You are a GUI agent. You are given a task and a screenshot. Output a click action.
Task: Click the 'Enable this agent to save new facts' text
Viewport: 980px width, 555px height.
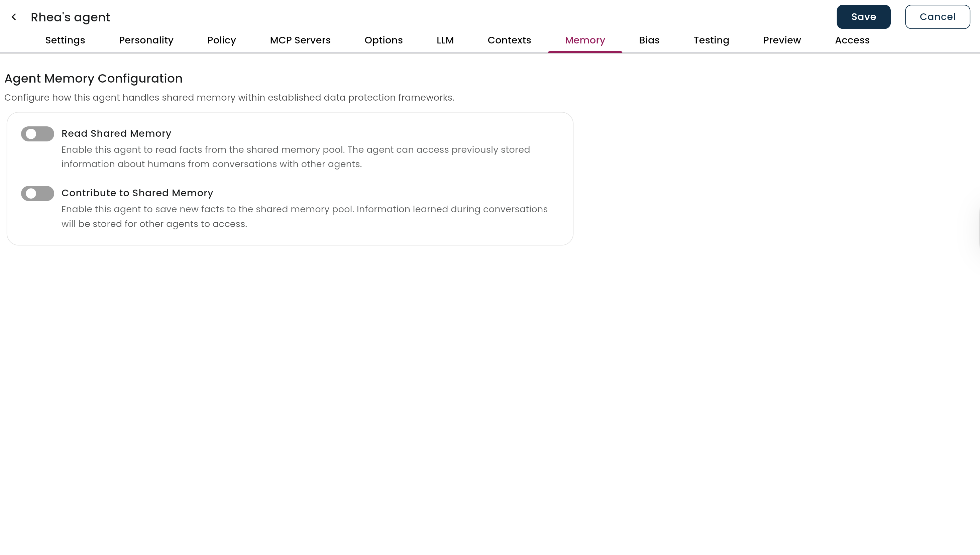[x=305, y=217]
